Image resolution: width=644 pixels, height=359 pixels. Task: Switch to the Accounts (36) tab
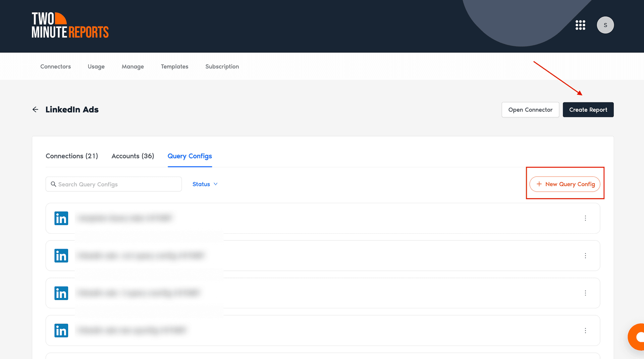133,156
